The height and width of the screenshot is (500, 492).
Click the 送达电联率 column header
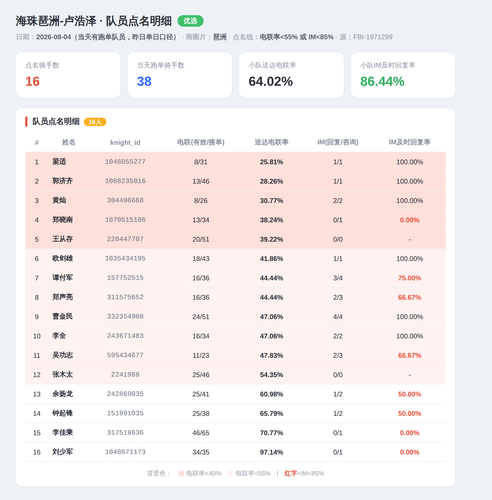pyautogui.click(x=271, y=142)
